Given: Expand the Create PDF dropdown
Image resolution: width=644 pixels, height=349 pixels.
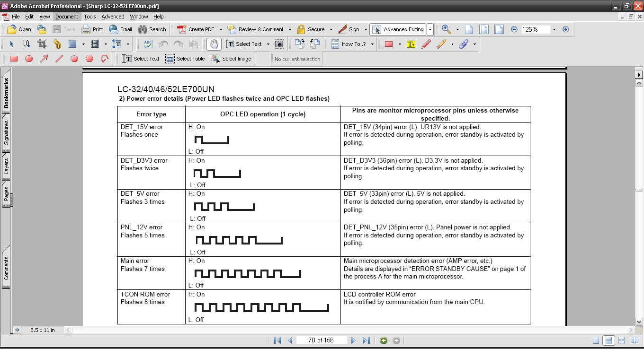Looking at the screenshot, I should point(221,29).
